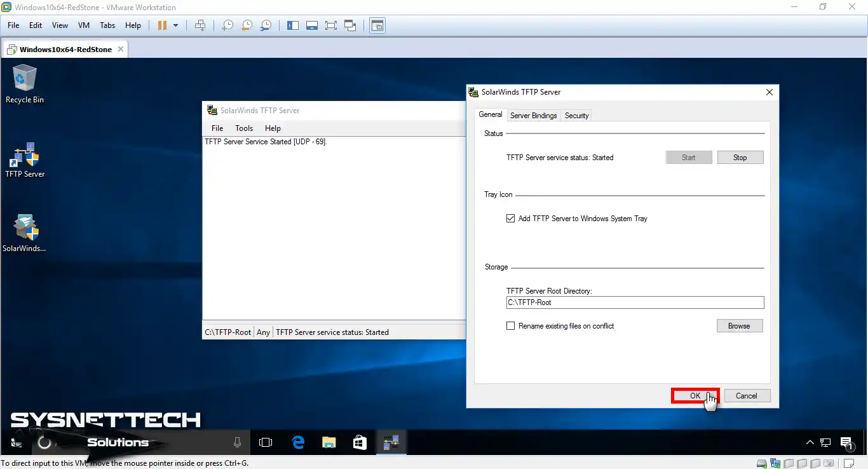Image resolution: width=868 pixels, height=469 pixels.
Task: Click the VMware network adapter status icon
Action: click(x=775, y=463)
